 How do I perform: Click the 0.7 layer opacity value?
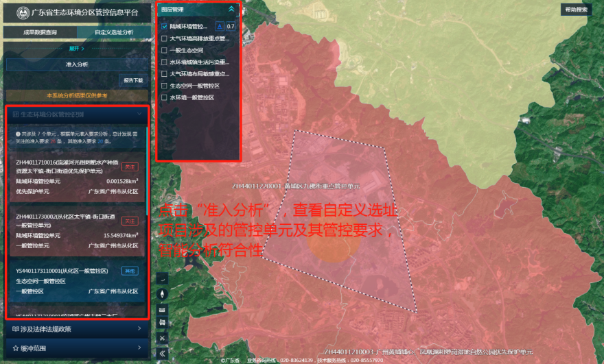pyautogui.click(x=231, y=26)
